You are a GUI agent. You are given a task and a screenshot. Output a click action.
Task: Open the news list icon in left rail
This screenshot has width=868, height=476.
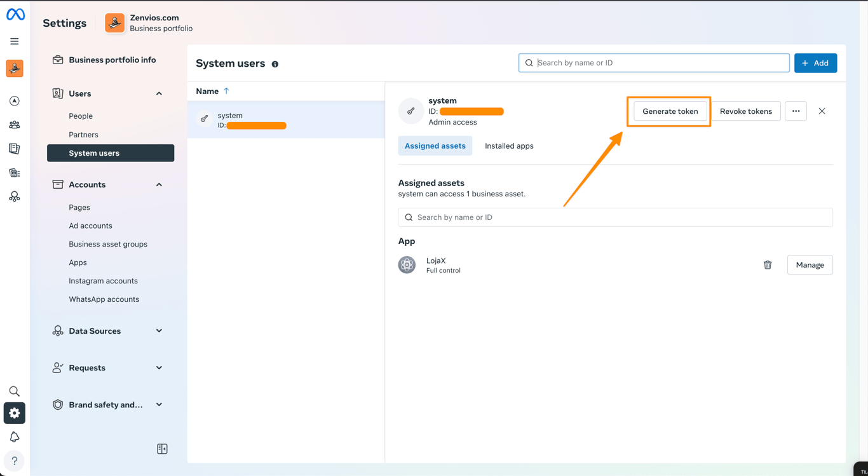[15, 173]
